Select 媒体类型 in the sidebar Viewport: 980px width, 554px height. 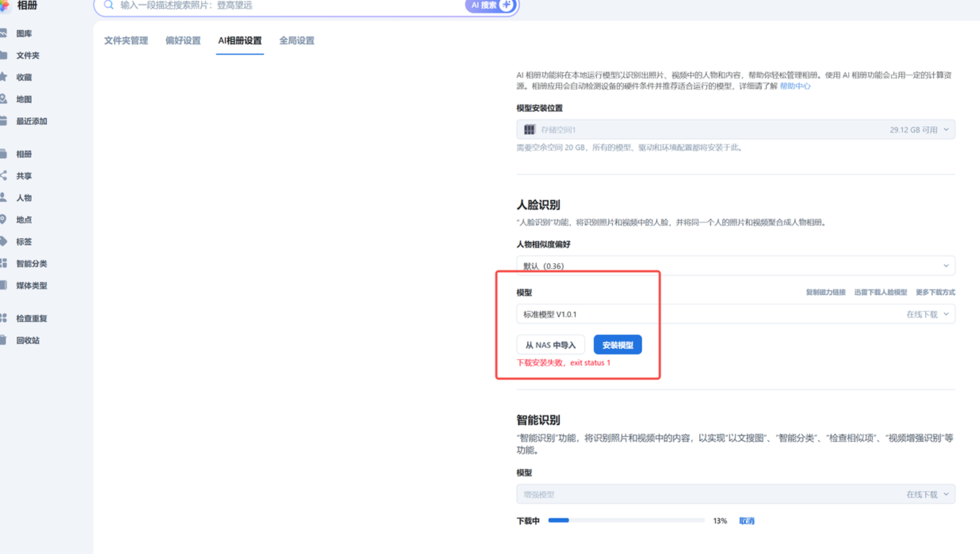pos(31,286)
